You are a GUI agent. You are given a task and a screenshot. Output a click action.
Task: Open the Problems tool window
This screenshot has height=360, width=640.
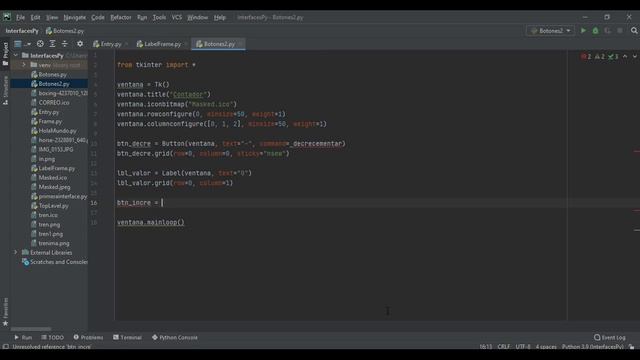pos(88,338)
